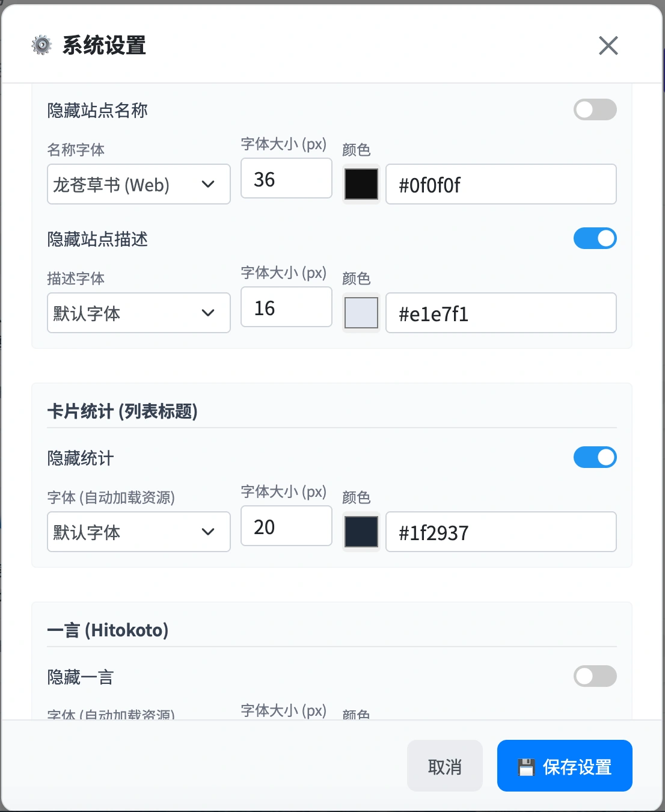Screen dimensions: 665x812
Task: Click the site name font size field showing 36
Action: click(286, 179)
